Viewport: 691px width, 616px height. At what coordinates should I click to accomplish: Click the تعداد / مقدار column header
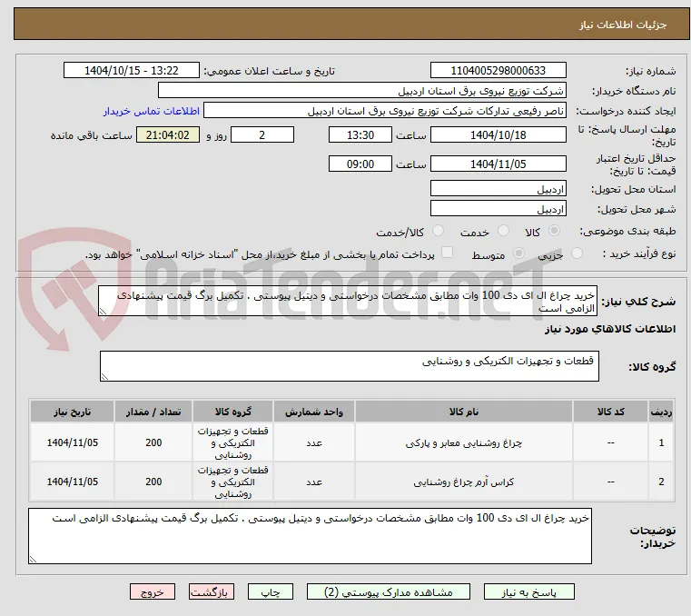point(153,412)
